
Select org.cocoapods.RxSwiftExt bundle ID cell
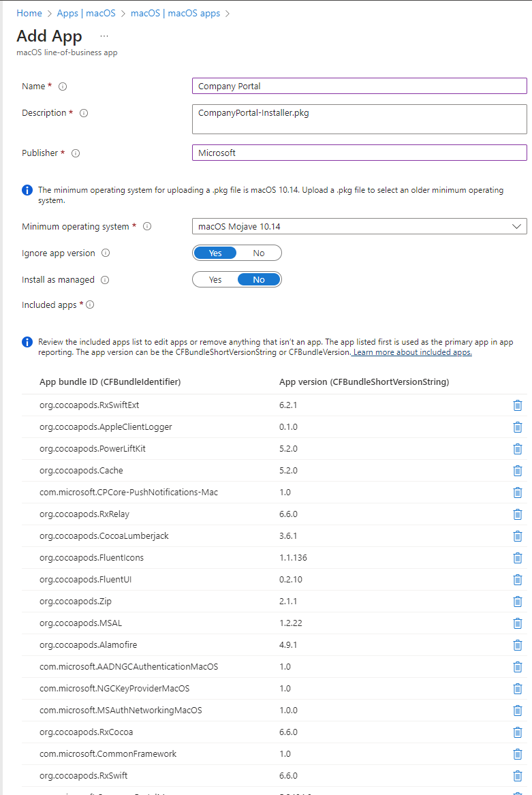89,405
